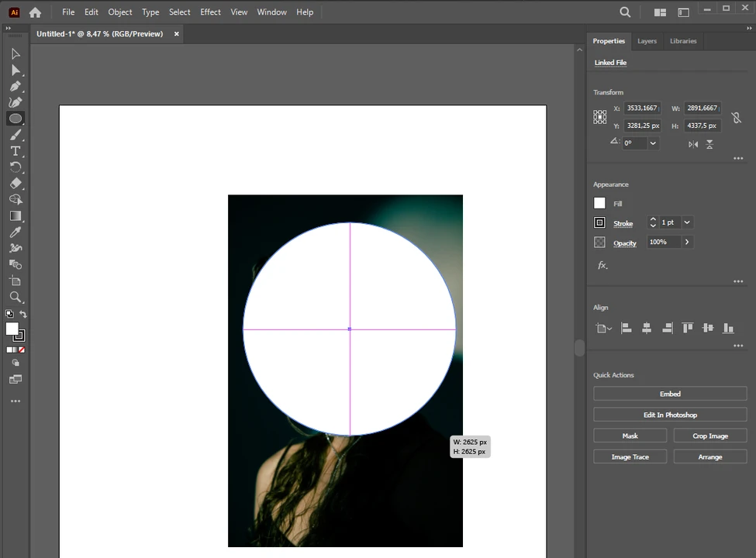Image resolution: width=756 pixels, height=558 pixels.
Task: Select the Gradient tool
Action: click(16, 216)
